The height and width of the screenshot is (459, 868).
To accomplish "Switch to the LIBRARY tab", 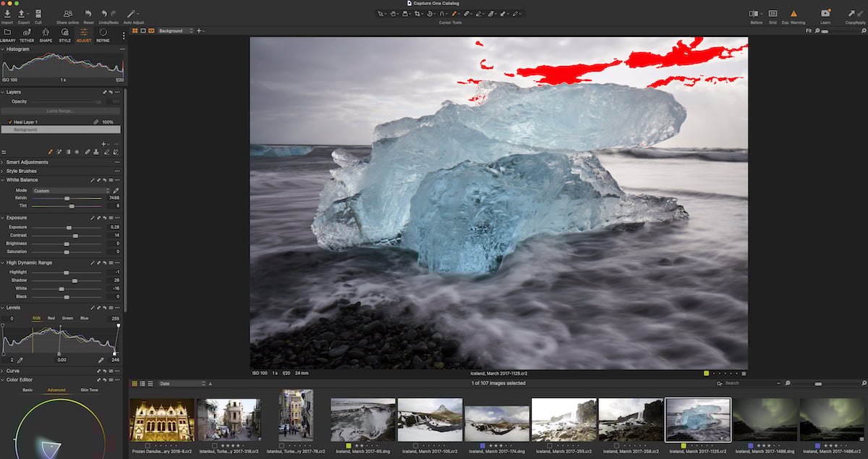I will (9, 36).
